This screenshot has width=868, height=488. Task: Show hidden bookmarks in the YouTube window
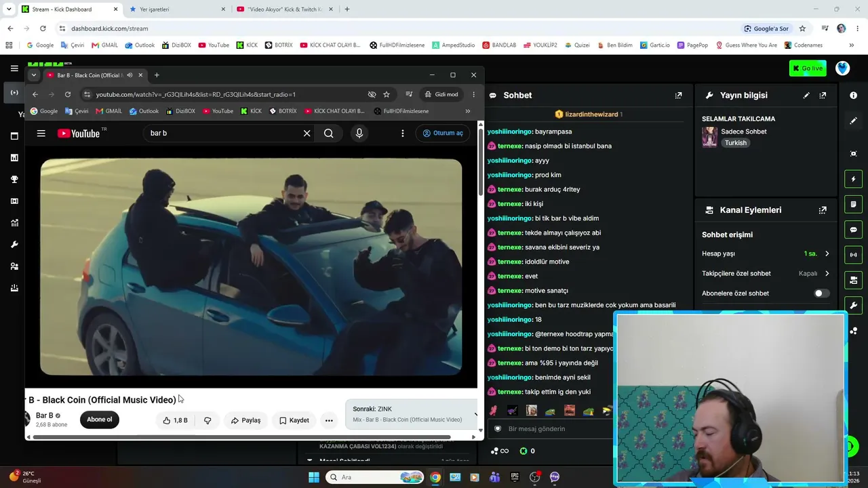click(467, 111)
